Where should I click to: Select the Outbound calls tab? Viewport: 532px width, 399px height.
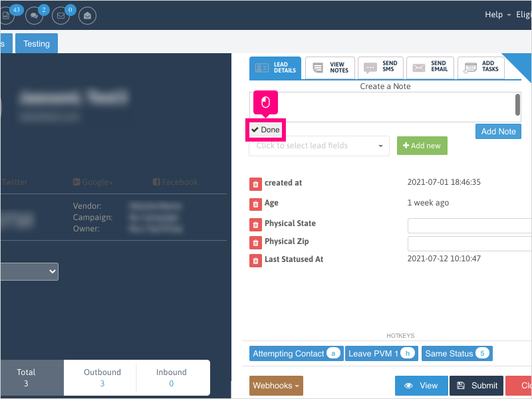pos(102,378)
